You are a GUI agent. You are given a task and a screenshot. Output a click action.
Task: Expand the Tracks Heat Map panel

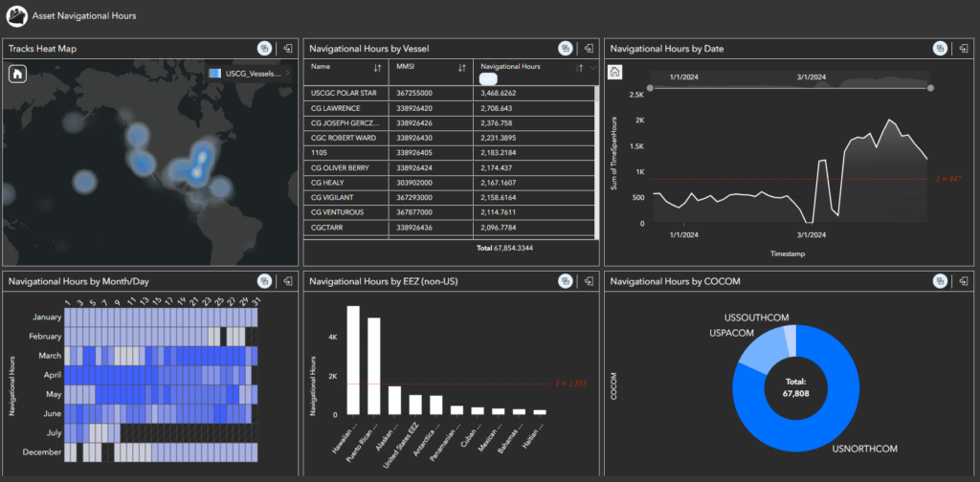(288, 48)
